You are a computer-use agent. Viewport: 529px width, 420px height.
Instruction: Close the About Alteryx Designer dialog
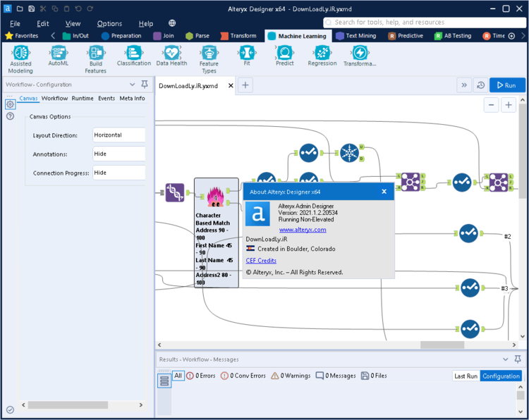[384, 192]
